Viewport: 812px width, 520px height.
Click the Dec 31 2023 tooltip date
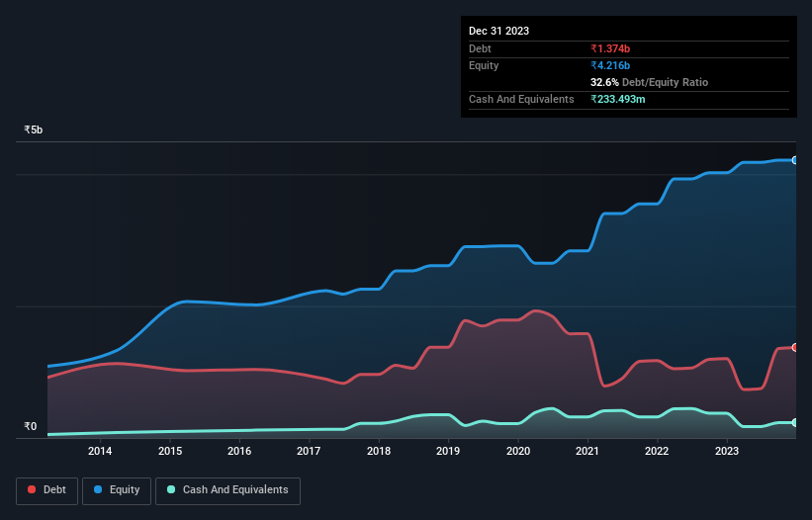pyautogui.click(x=498, y=31)
